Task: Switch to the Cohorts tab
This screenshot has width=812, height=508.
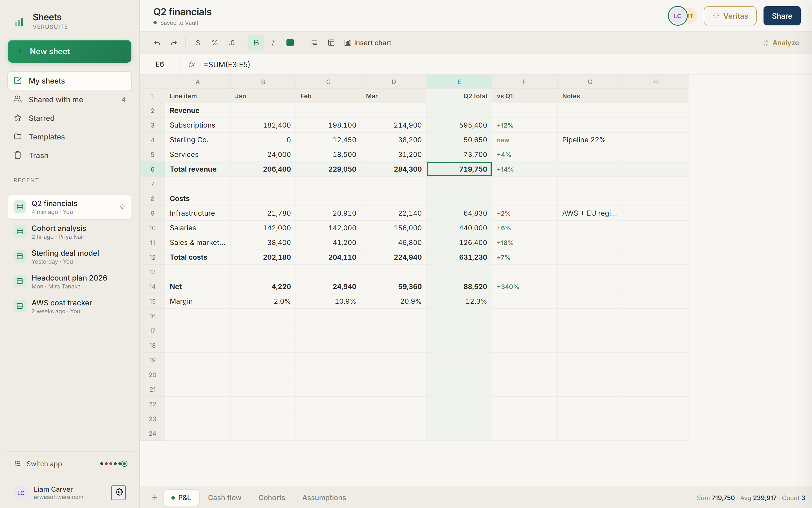Action: 272,498
